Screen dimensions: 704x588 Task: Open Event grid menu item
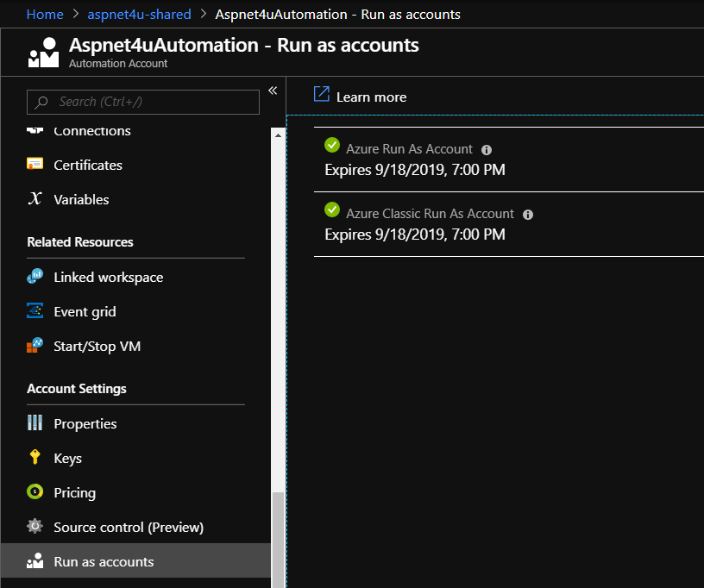click(x=136, y=311)
